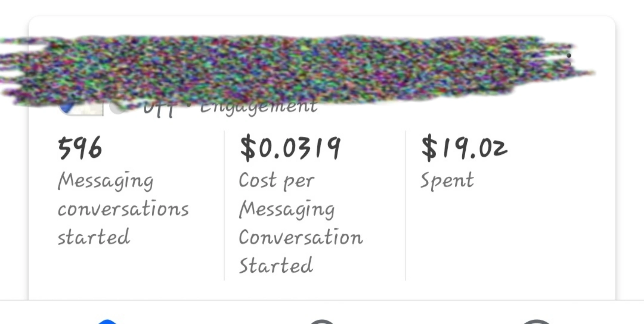This screenshot has width=644, height=324.
Task: Click the "Spent" metric label
Action: click(447, 180)
